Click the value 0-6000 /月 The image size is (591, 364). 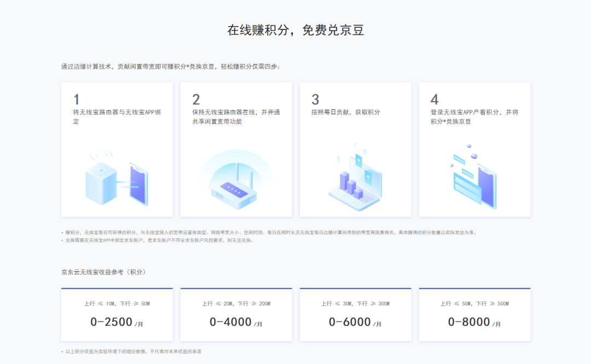coord(356,322)
